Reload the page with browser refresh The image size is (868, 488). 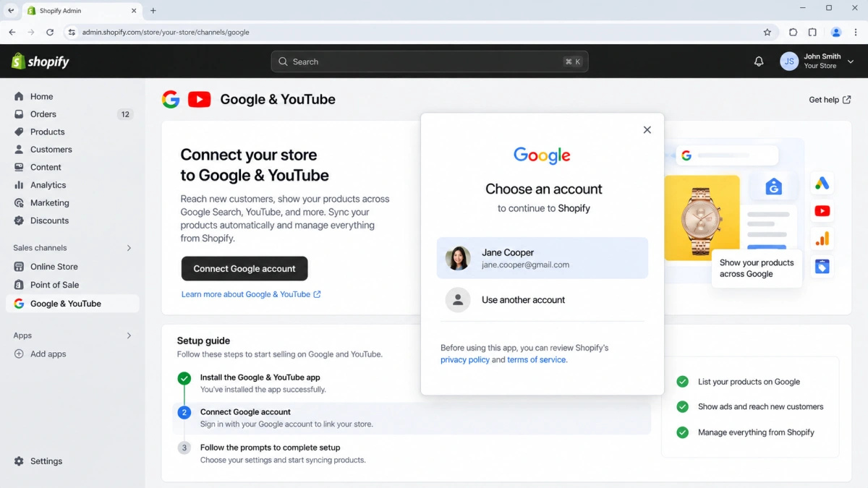[50, 32]
